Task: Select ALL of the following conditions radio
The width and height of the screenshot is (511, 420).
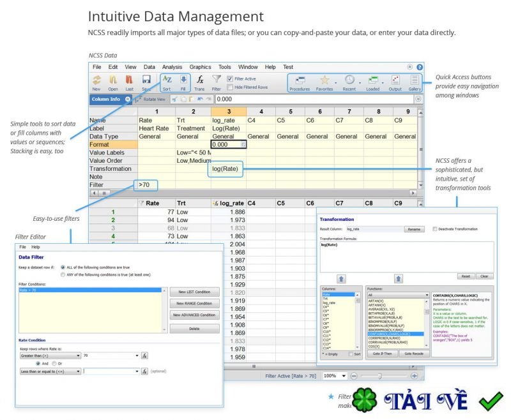Action: [x=63, y=267]
